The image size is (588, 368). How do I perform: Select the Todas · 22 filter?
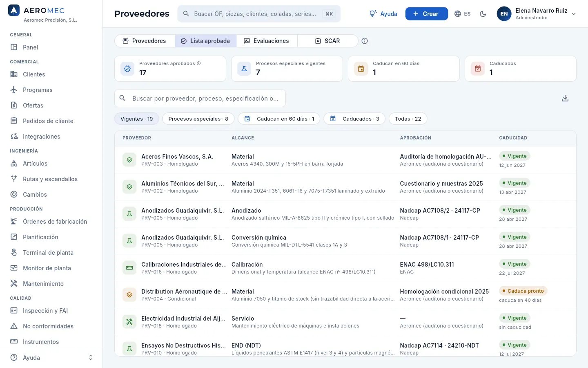point(408,119)
